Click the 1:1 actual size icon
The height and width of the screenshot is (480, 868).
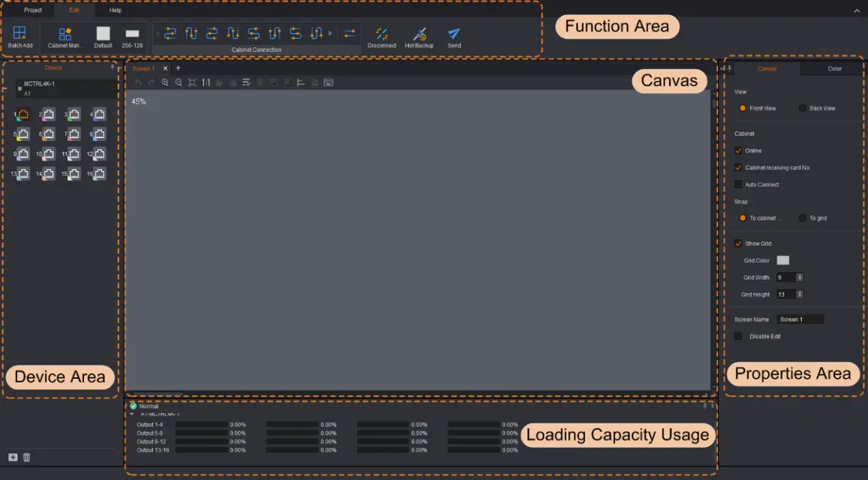tap(206, 82)
